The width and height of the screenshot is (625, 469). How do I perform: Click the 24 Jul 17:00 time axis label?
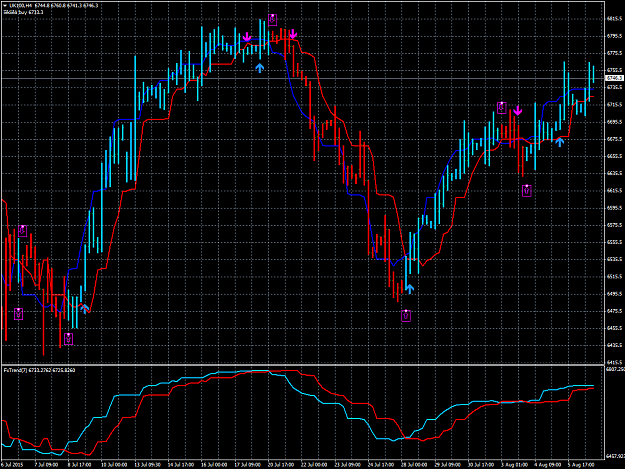(381, 465)
